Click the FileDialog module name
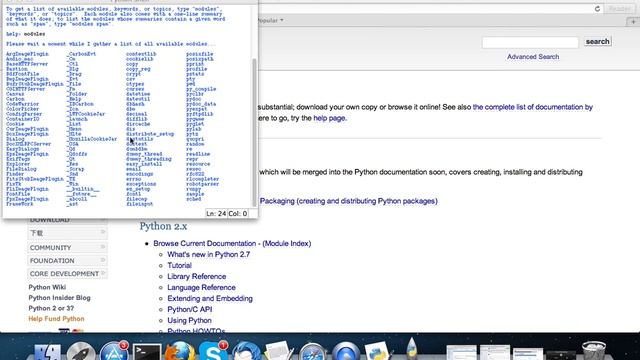The height and width of the screenshot is (360, 640). 21,169
